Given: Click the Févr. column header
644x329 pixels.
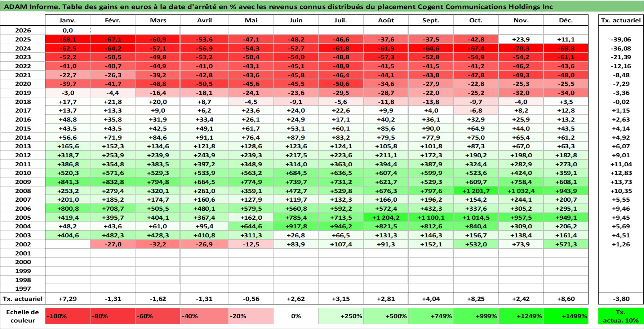Looking at the screenshot, I should 113,20.
